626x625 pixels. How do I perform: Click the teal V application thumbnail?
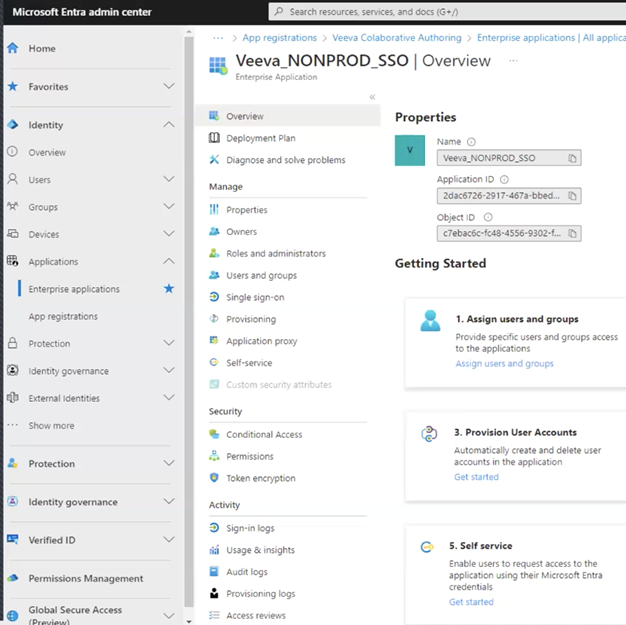pos(410,150)
